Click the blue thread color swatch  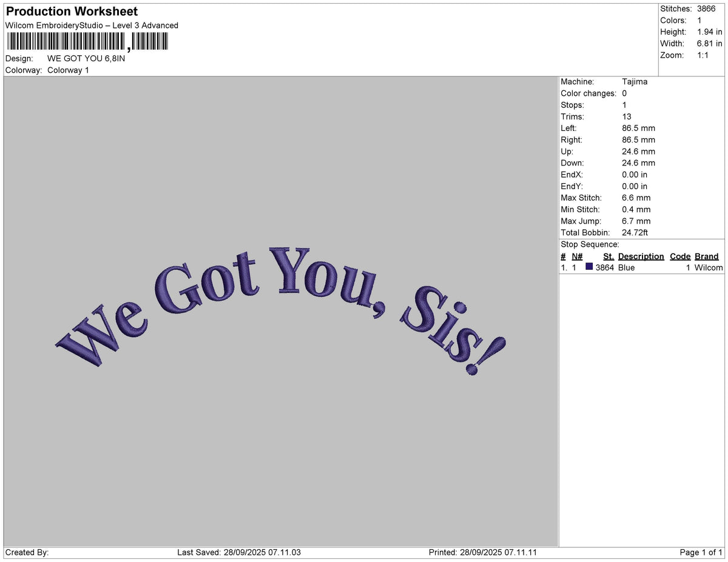pyautogui.click(x=589, y=267)
